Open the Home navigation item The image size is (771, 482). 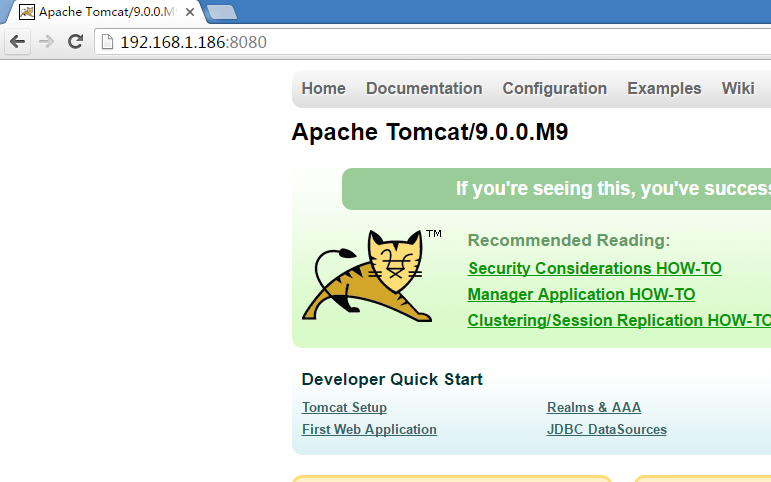pos(324,89)
